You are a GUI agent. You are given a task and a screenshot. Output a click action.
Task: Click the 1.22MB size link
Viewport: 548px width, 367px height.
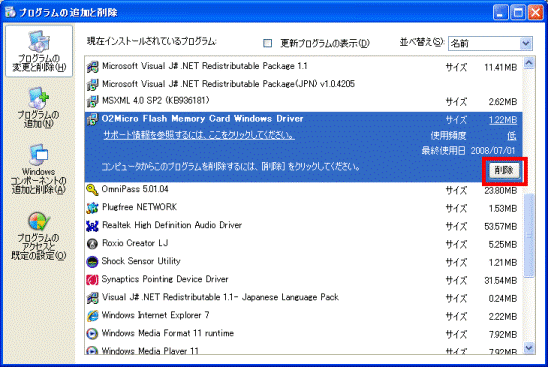(x=503, y=120)
